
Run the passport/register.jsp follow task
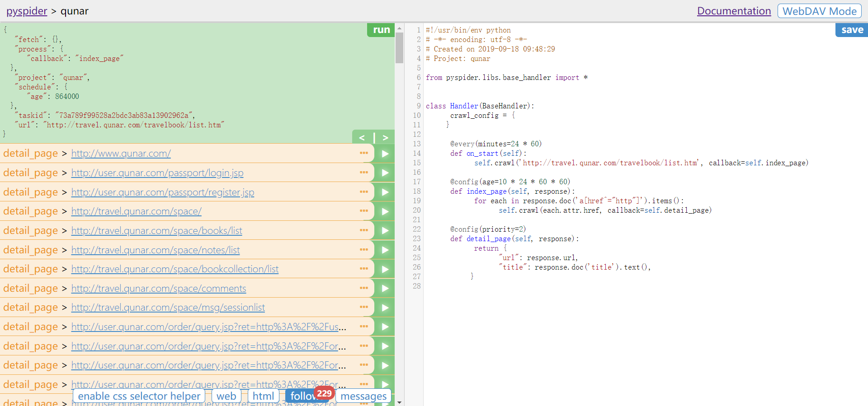tap(384, 192)
